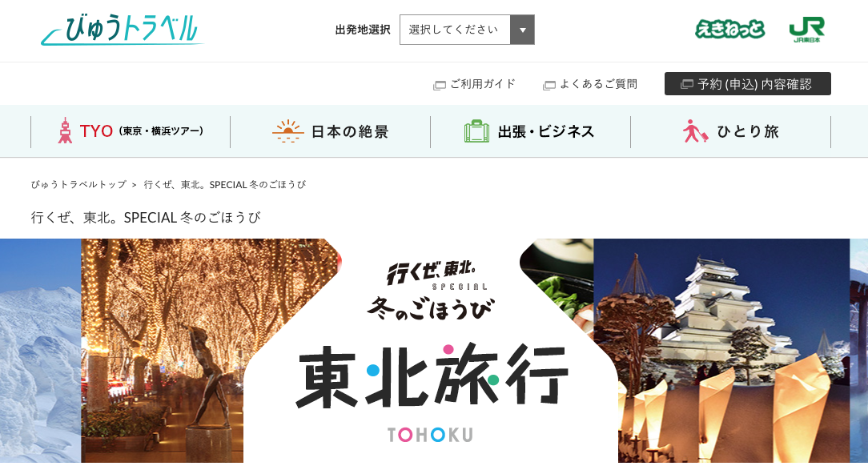Expand the 出発地選択 dropdown arrow

pos(522,30)
